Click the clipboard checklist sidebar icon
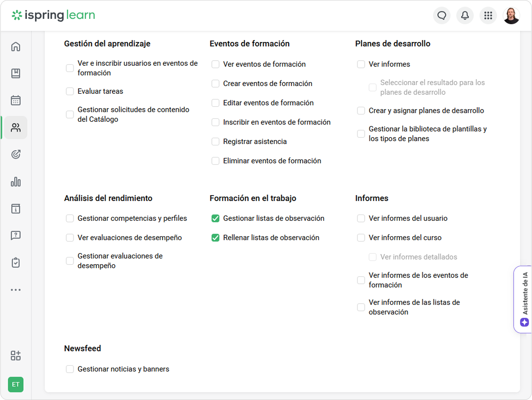This screenshot has width=532, height=400. tap(15, 263)
